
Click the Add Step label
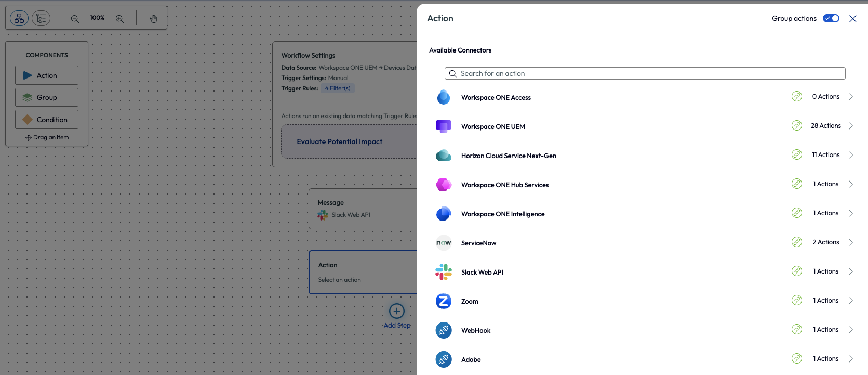coord(397,326)
